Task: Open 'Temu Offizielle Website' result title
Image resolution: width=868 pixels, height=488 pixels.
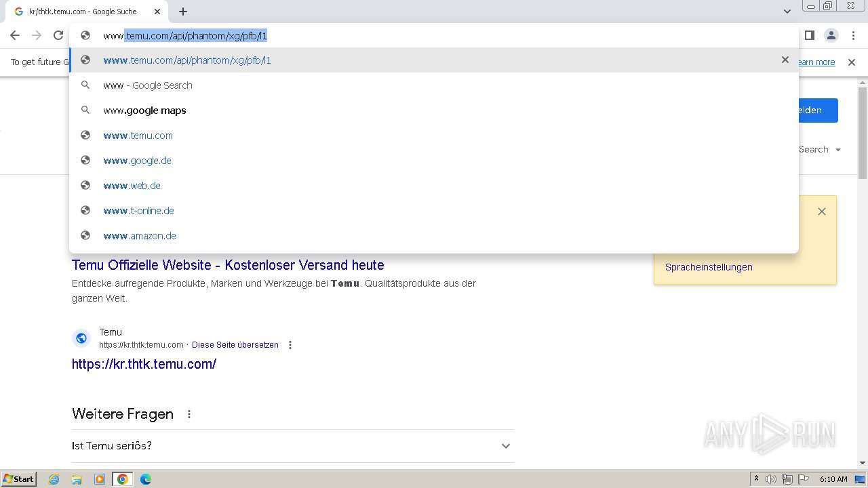Action: coord(228,265)
